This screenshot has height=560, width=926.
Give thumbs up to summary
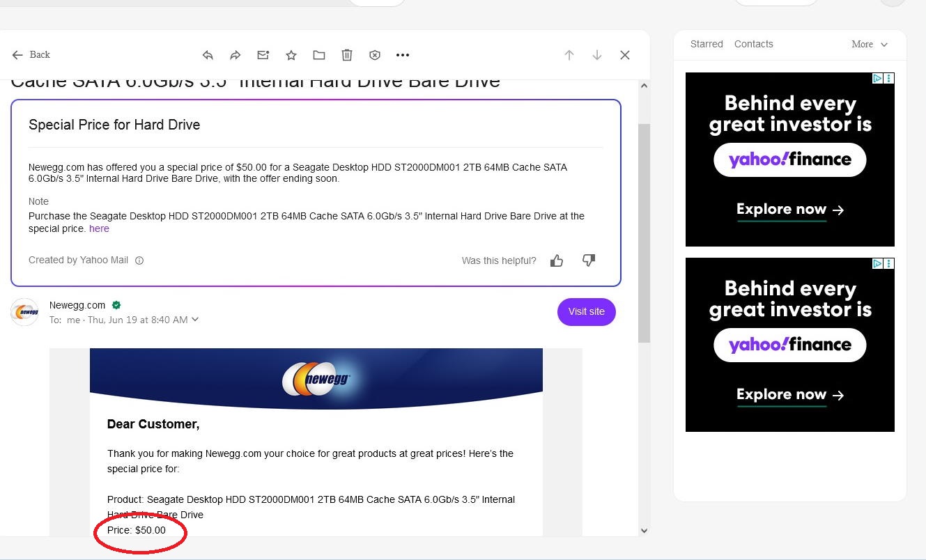557,260
